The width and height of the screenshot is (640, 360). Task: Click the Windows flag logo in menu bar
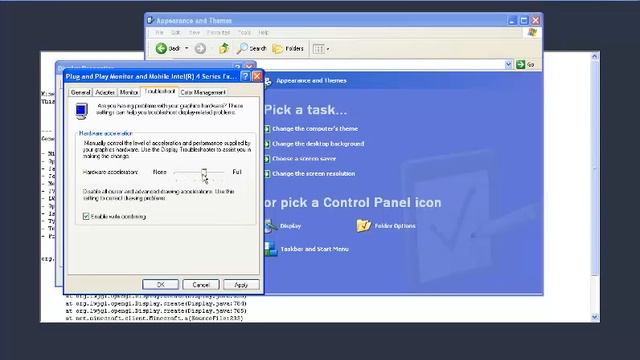pyautogui.click(x=532, y=33)
